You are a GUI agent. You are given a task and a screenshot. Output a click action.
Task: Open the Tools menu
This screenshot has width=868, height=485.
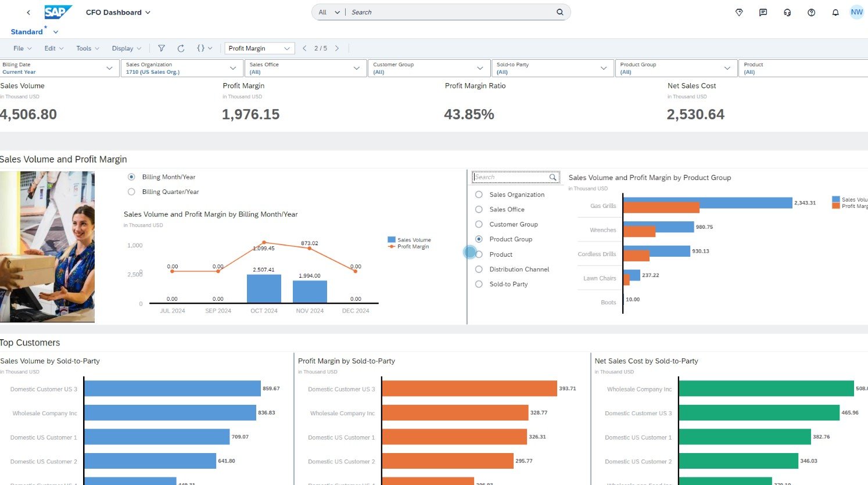87,48
